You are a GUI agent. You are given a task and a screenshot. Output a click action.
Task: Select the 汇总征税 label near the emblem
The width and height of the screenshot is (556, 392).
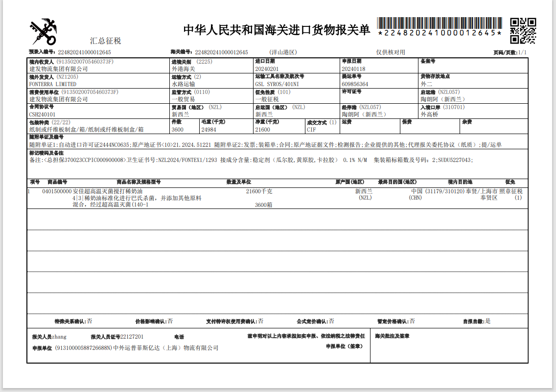coord(105,41)
